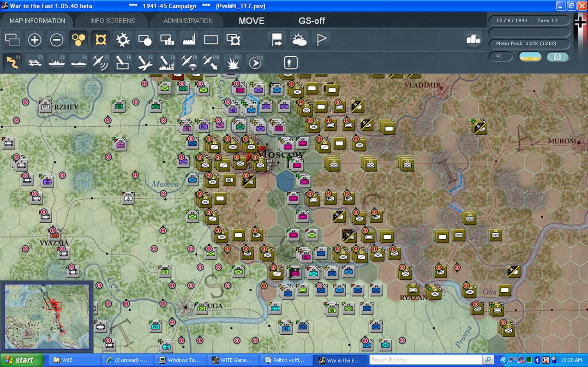This screenshot has height=367, width=588.
Task: Select F7 bomb airfield mode
Action: [145, 62]
